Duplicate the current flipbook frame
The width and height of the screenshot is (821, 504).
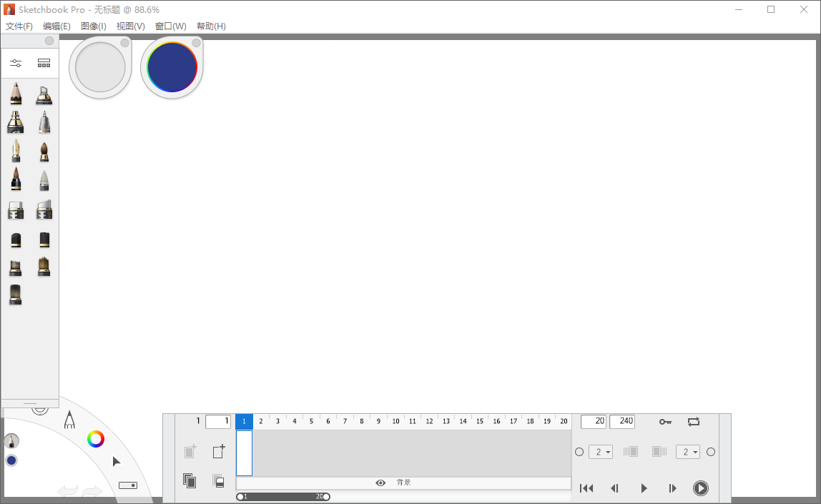point(190,481)
